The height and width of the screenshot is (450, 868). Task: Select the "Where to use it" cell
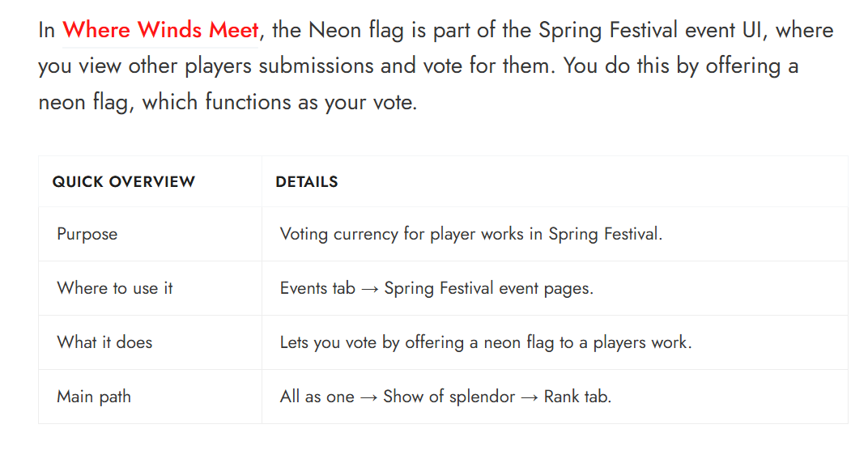pyautogui.click(x=115, y=289)
